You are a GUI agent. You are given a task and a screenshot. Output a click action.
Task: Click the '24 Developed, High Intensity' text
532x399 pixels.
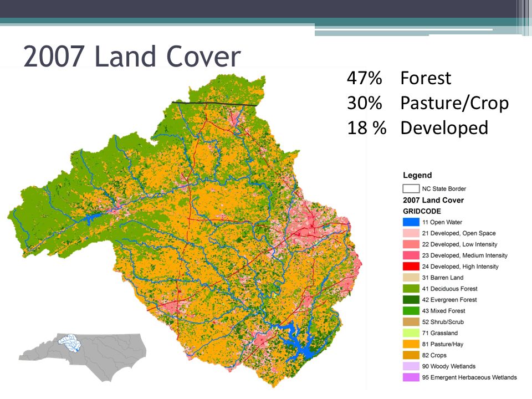coord(461,267)
